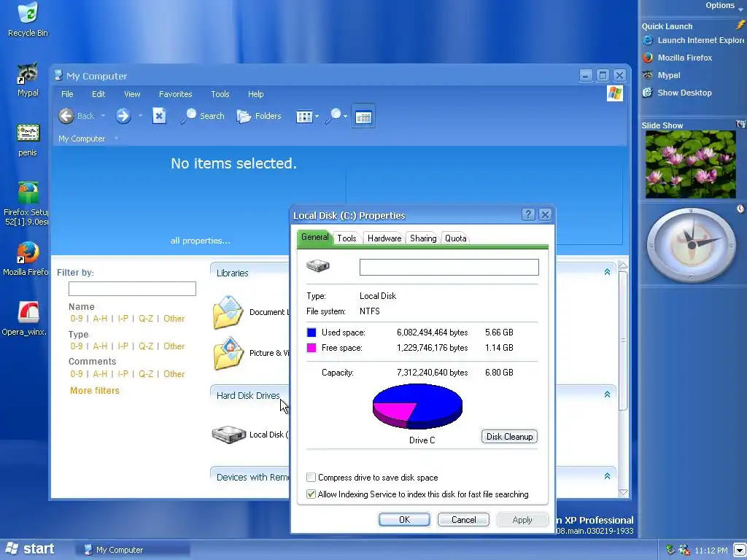Open the My Computer breadcrumb dropdown arrow
Screen dimensions: 747x560
coord(116,139)
